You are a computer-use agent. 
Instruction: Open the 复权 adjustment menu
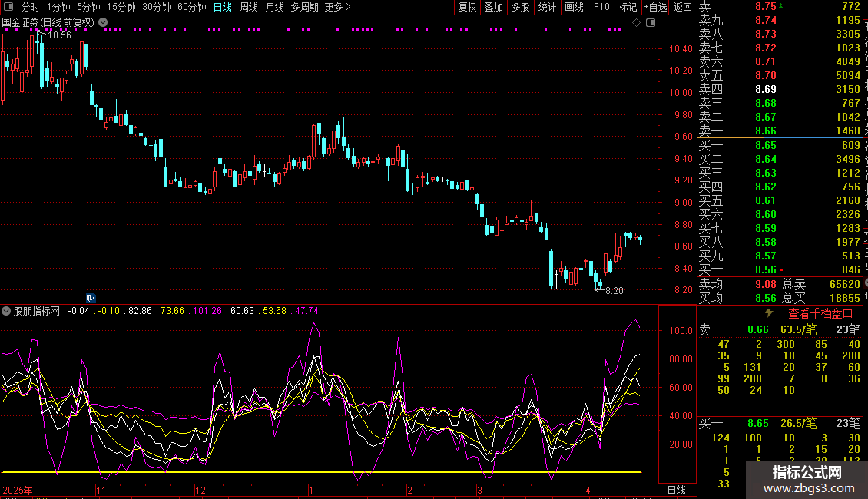point(467,7)
